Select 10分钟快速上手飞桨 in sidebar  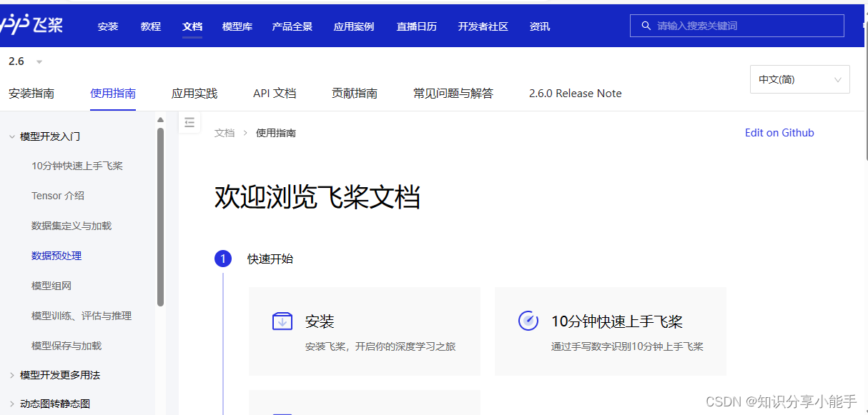(77, 166)
